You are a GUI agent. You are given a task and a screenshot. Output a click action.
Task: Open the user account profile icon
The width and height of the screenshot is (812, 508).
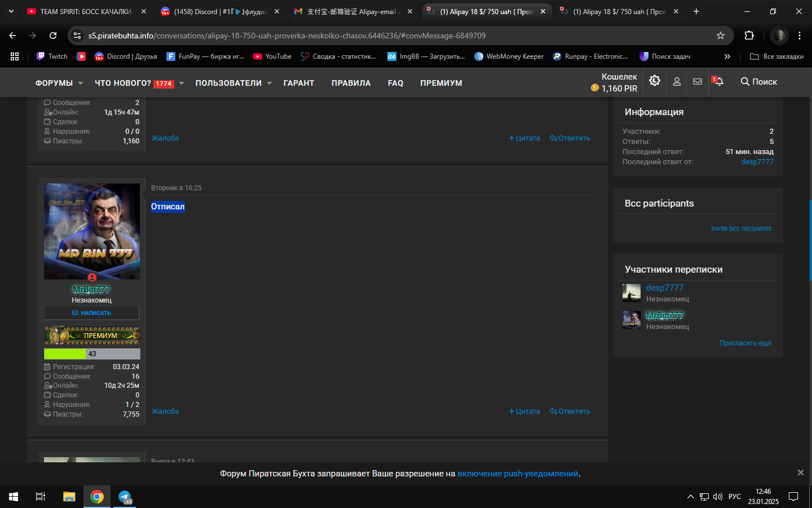pyautogui.click(x=677, y=82)
